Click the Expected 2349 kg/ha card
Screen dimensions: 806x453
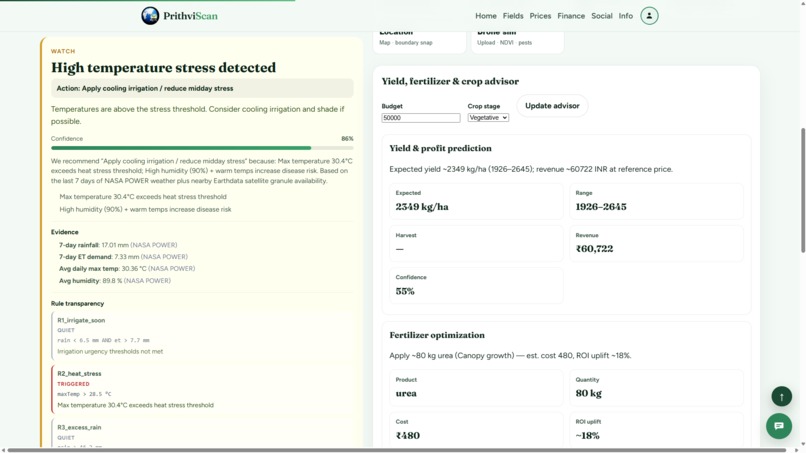click(x=476, y=201)
